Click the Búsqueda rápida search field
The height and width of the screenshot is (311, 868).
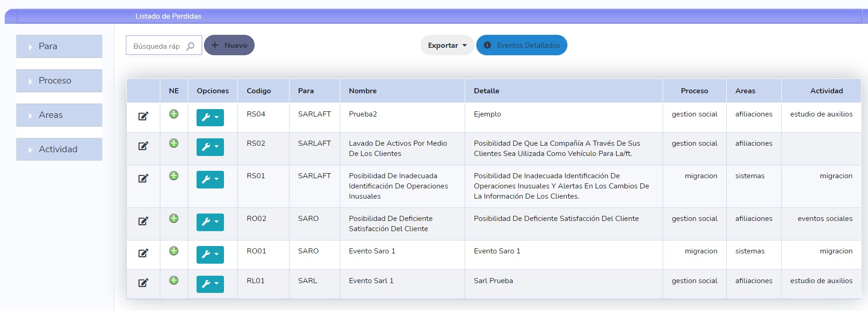(x=157, y=46)
